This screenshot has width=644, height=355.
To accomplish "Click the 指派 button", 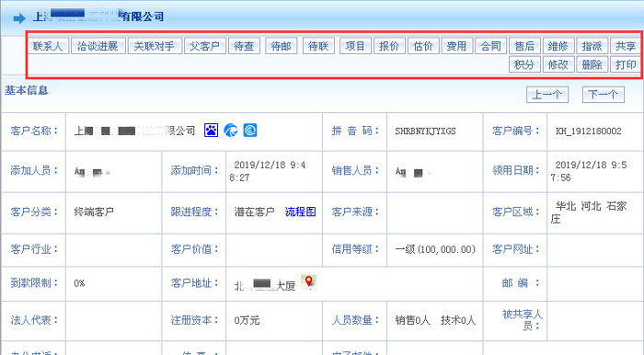I will click(592, 46).
